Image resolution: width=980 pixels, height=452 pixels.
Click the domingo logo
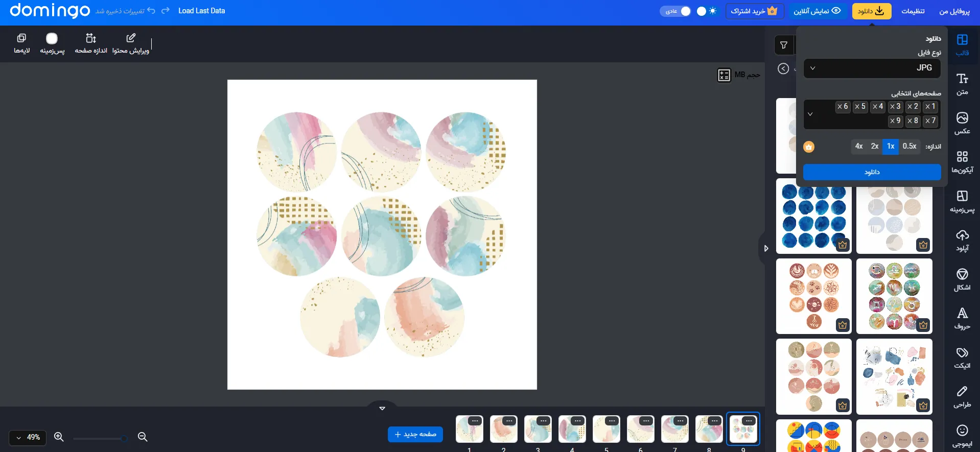50,10
